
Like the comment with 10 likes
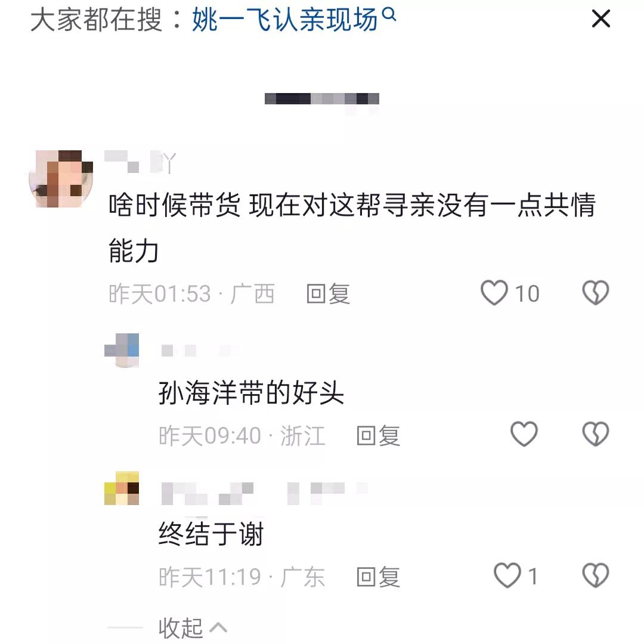point(494,293)
